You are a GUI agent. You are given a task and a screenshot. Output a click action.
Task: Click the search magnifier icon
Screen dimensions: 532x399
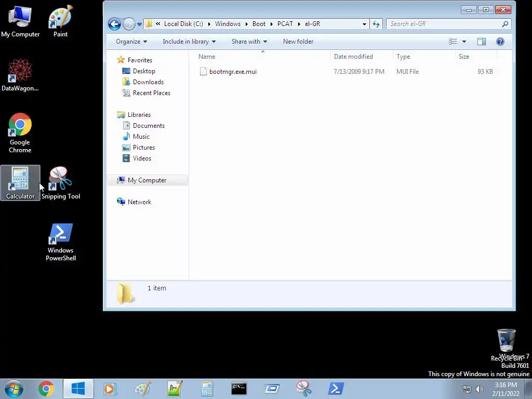[x=505, y=24]
